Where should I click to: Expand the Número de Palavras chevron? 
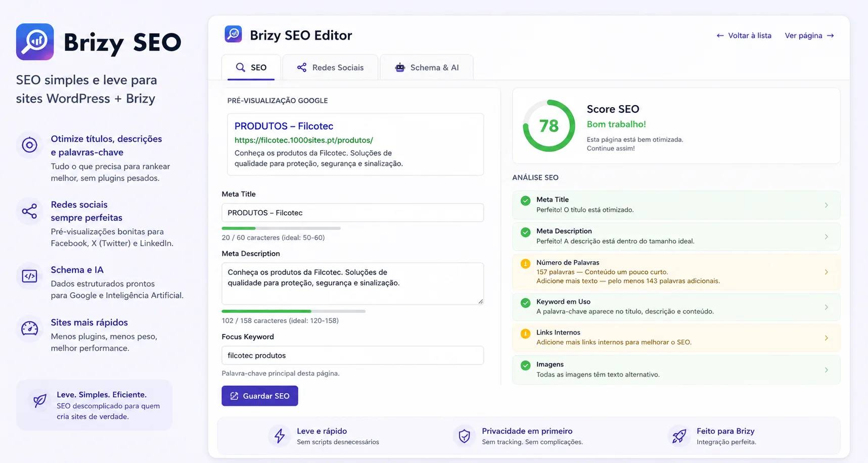pyautogui.click(x=827, y=272)
